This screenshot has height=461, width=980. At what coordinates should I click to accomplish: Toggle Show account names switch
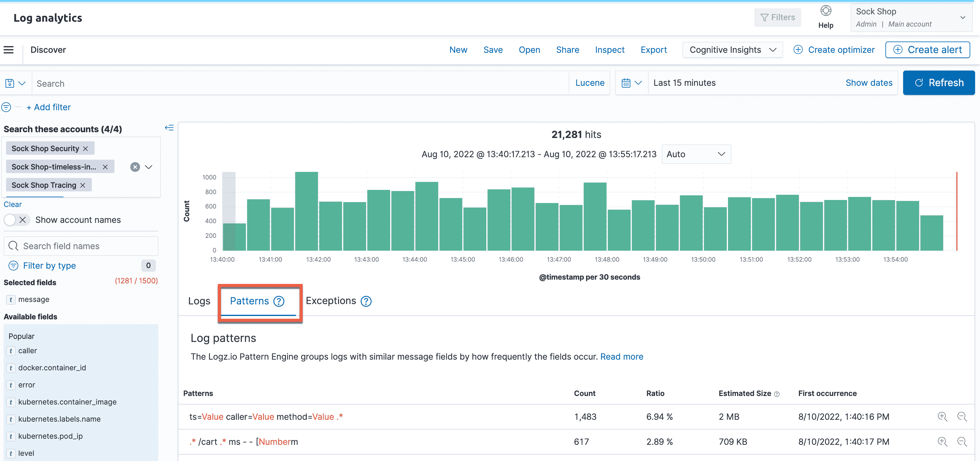click(16, 220)
